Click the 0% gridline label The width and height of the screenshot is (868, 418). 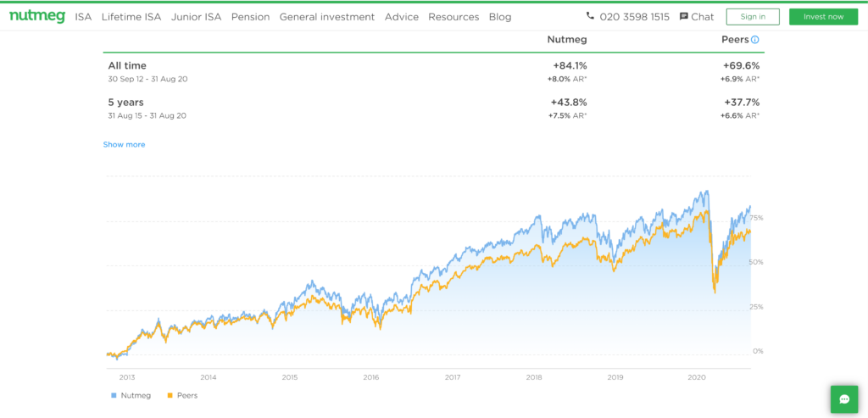click(x=759, y=351)
